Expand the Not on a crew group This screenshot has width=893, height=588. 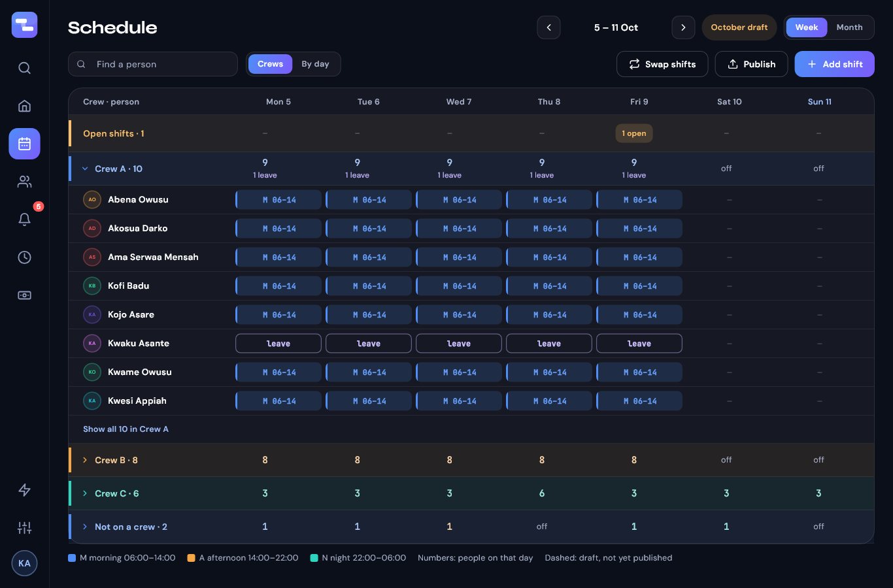click(x=85, y=527)
